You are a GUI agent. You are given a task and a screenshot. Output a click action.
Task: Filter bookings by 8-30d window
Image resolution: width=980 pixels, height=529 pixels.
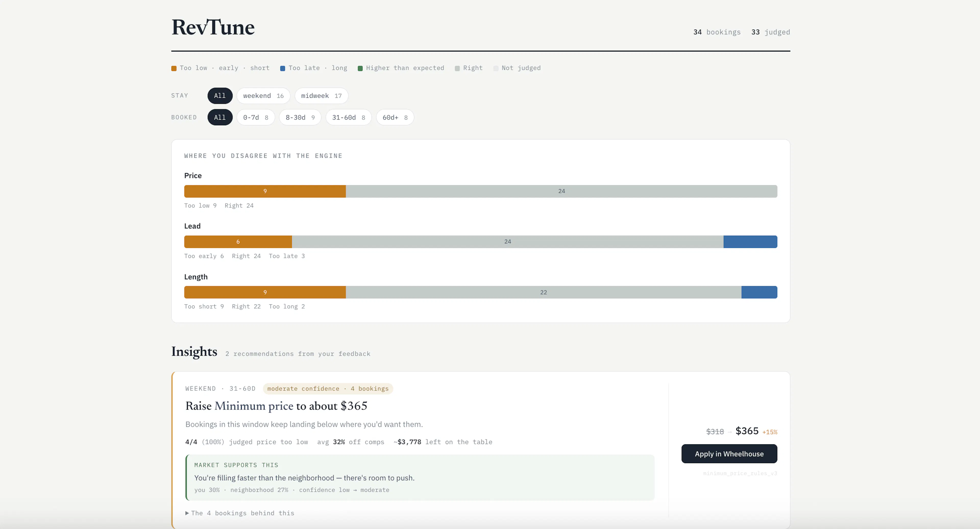[300, 117]
